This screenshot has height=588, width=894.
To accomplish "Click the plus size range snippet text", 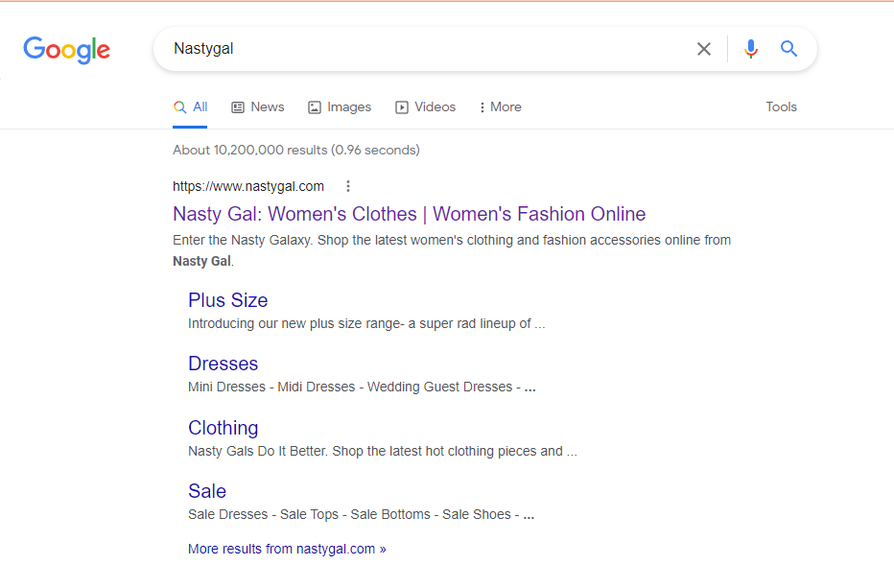I will pyautogui.click(x=366, y=324).
